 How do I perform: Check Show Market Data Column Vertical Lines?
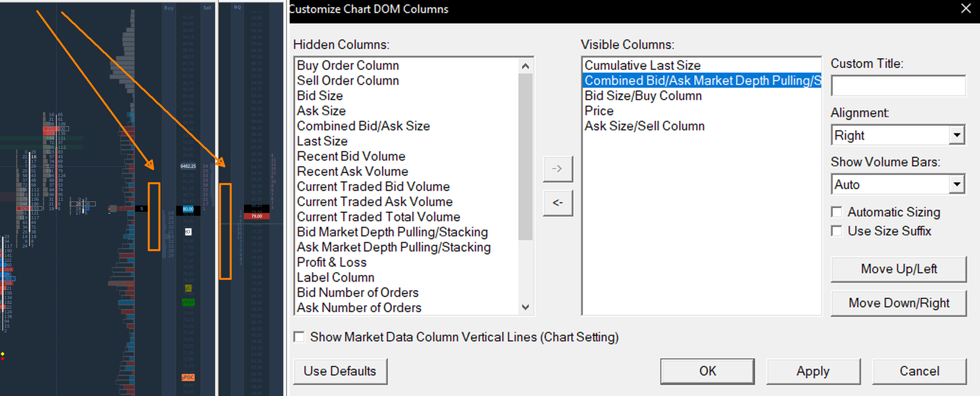[299, 337]
